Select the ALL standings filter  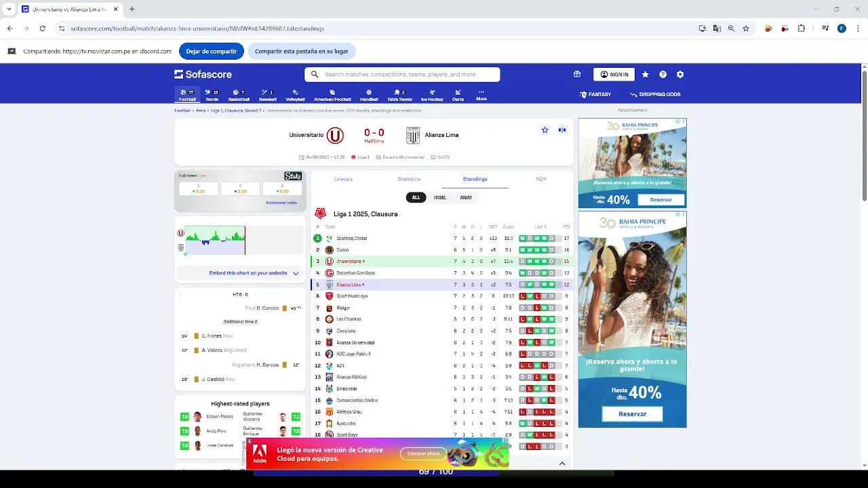(416, 197)
